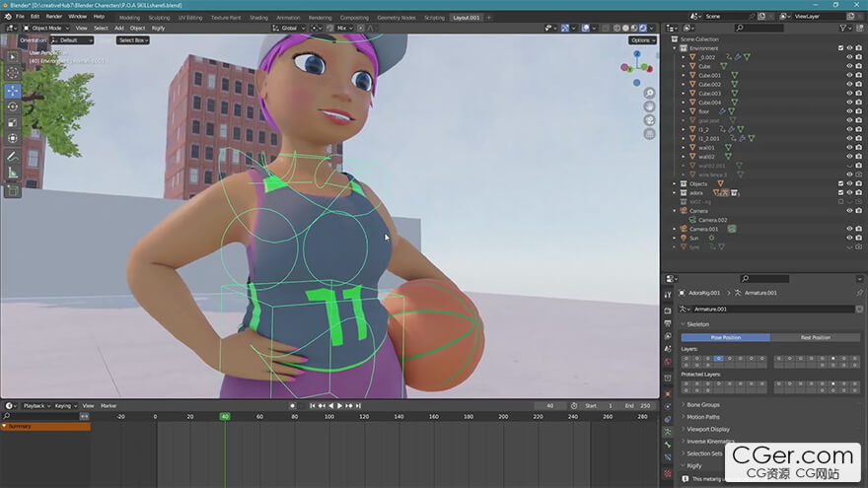Open the timeline Playback menu
This screenshot has width=868, height=488.
point(36,406)
